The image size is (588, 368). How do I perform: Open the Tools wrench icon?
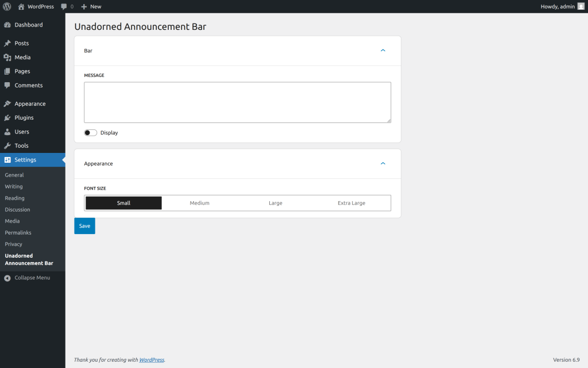[7, 145]
